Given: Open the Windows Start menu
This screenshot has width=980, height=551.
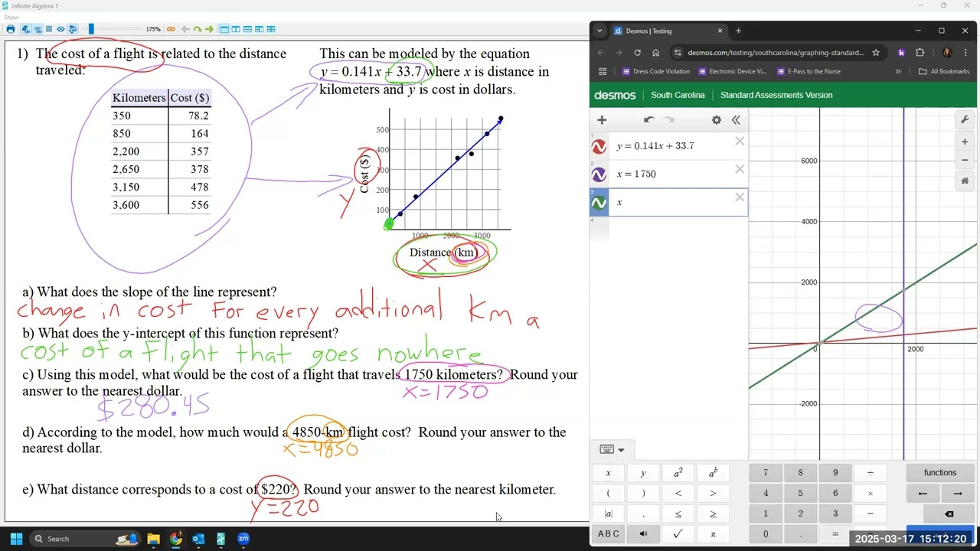Looking at the screenshot, I should coord(16,539).
